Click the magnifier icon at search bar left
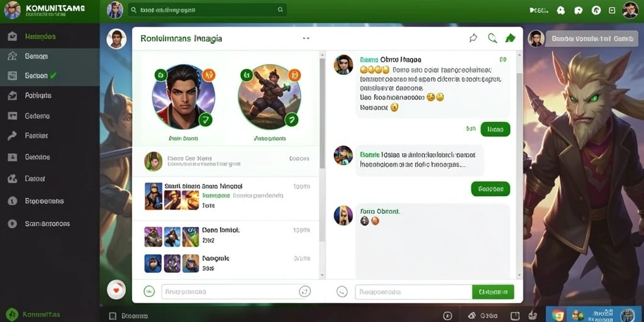Image resolution: width=644 pixels, height=322 pixels. pos(133,10)
